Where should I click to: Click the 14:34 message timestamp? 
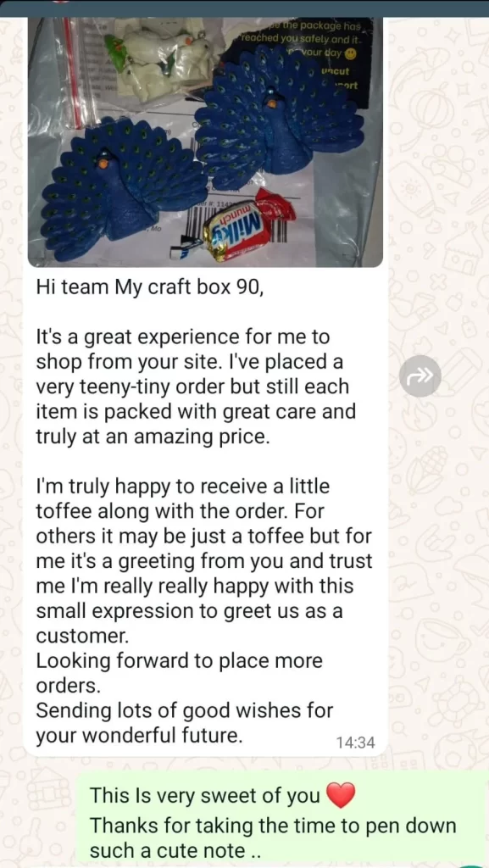click(x=355, y=743)
